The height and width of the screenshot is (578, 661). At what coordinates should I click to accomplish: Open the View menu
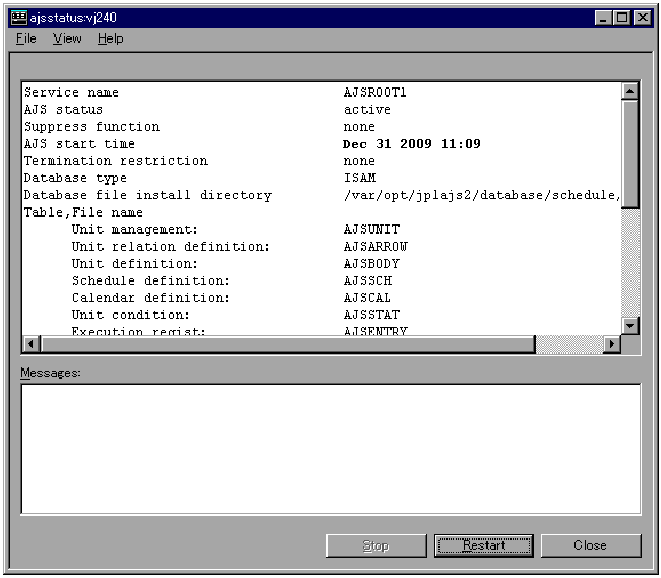(67, 39)
